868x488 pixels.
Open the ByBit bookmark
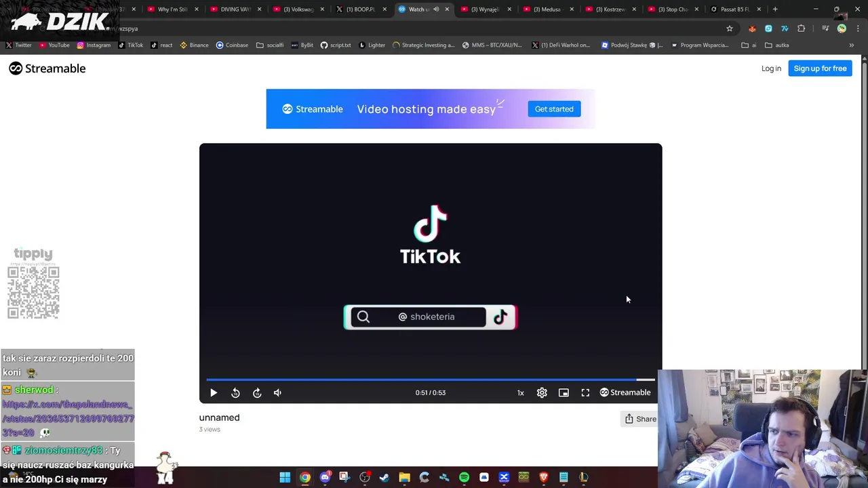pos(302,45)
